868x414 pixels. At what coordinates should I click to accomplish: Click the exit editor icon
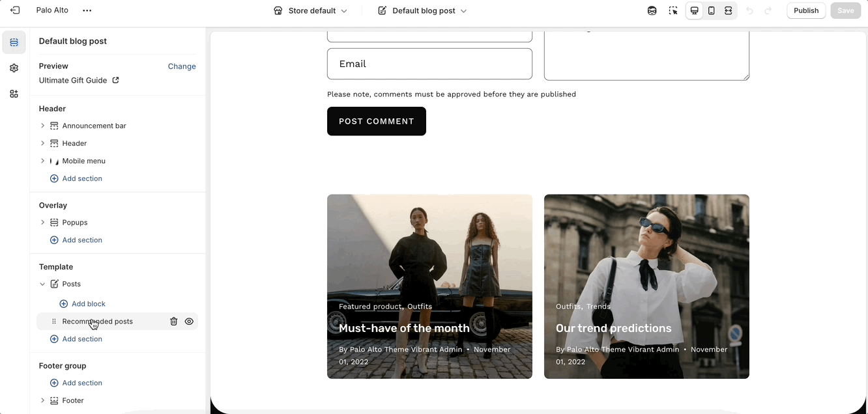pos(15,10)
